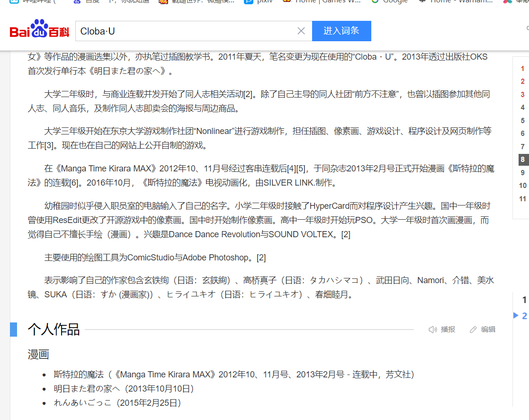Image resolution: width=529 pixels, height=420 pixels.
Task: Select the arrow-marked 2 in the side index
Action: [524, 316]
